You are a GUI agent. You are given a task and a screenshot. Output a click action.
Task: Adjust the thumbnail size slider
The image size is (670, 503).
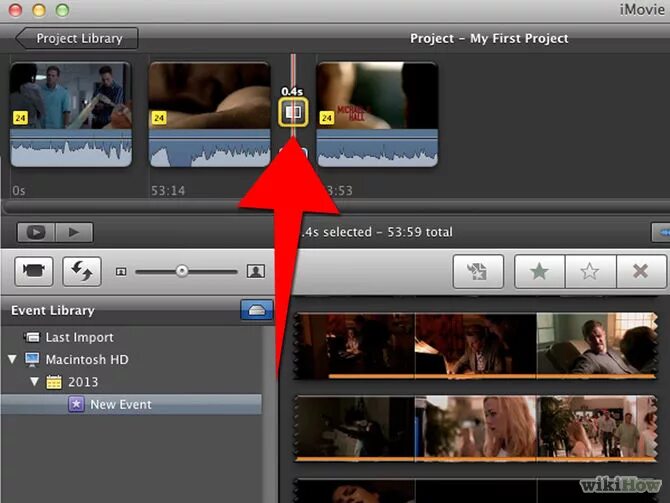click(x=182, y=271)
